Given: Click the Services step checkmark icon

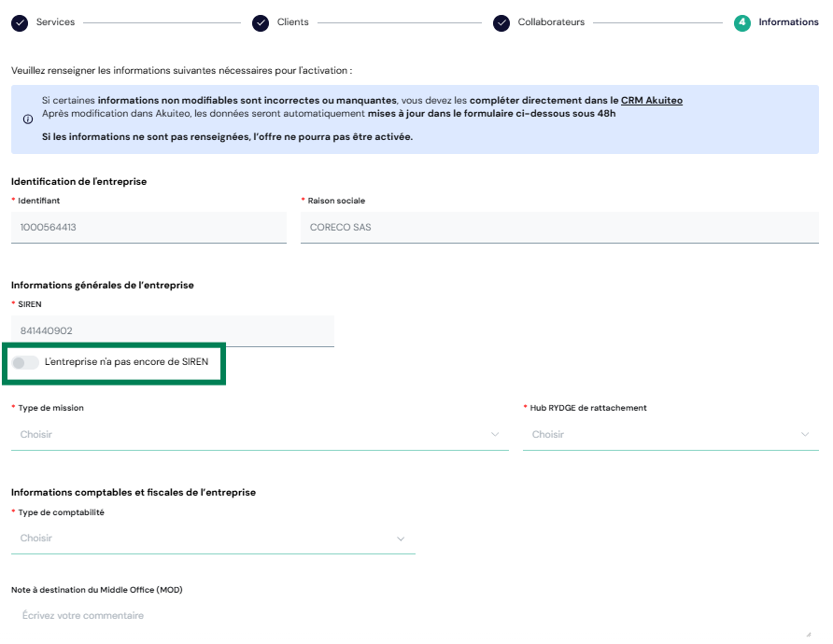Looking at the screenshot, I should pos(20,22).
